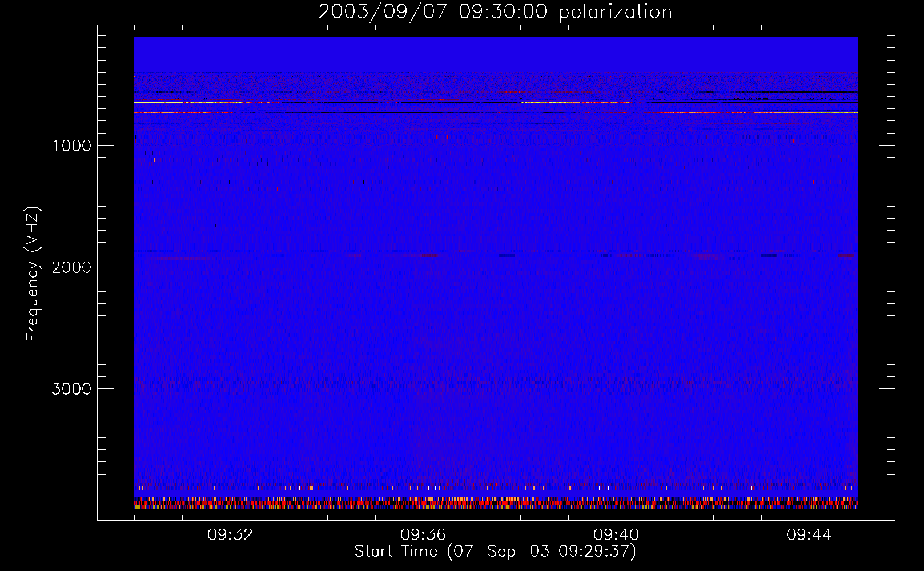Click the 09:36 time tick label
Screen dimensions: 924x571
(423, 535)
